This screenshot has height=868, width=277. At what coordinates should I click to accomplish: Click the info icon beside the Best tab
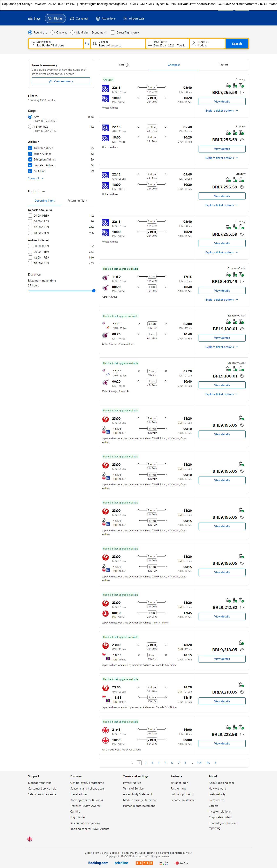(x=127, y=65)
